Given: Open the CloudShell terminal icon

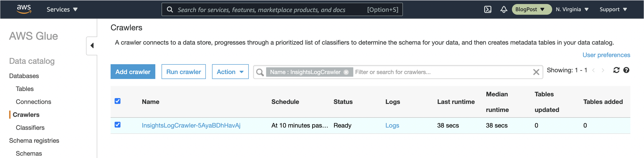Looking at the screenshot, I should pos(488,10).
